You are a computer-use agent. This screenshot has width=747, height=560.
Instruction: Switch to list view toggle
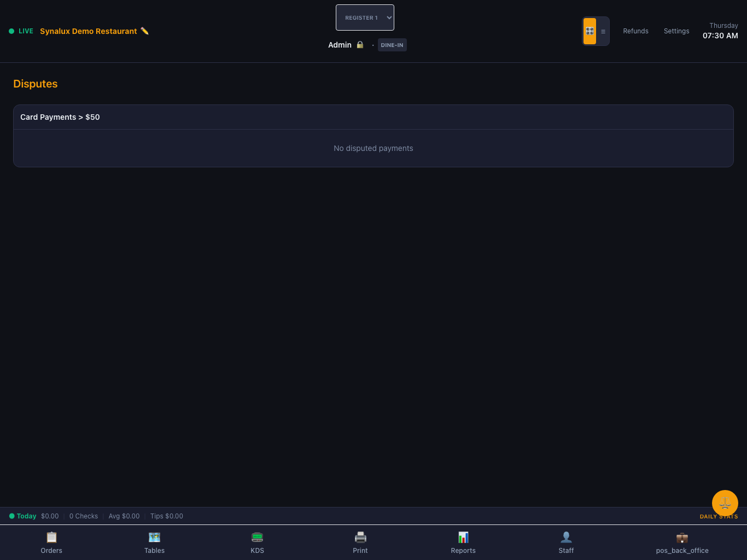(603, 31)
